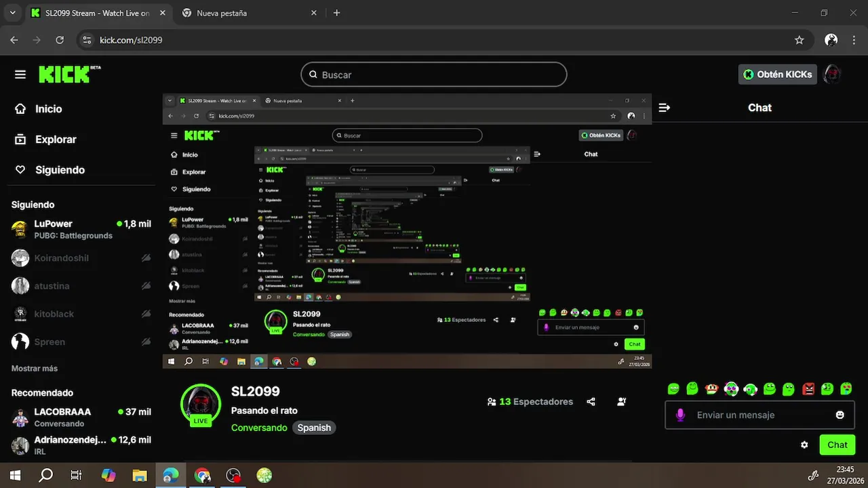Send the mushroom-cap emote
Viewport: 868px width, 488px height.
pyautogui.click(x=711, y=389)
